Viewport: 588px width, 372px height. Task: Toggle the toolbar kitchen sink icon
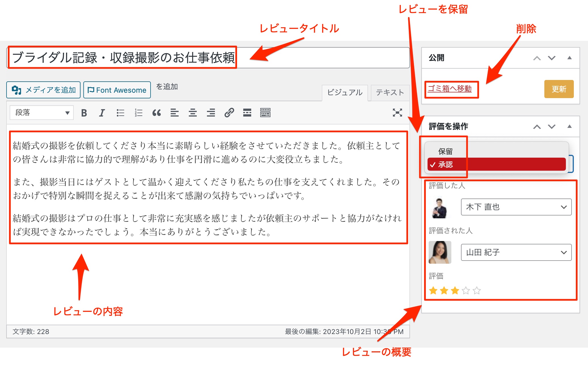click(x=265, y=113)
